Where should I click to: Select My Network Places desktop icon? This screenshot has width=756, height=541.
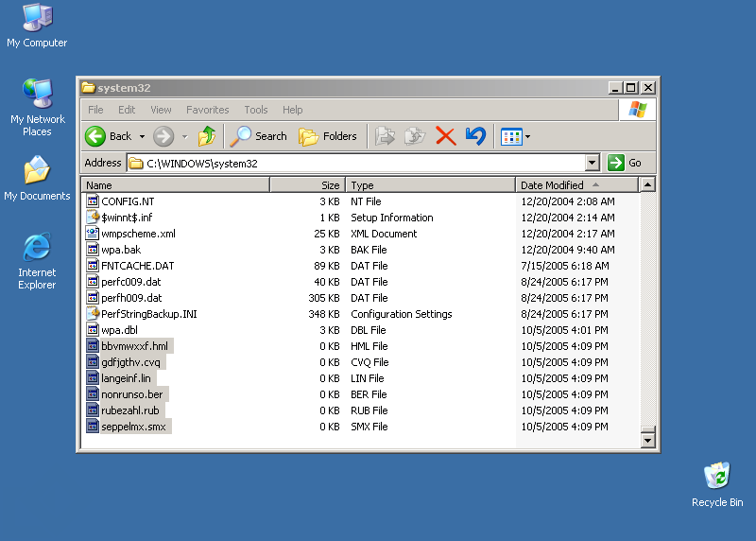[x=37, y=93]
